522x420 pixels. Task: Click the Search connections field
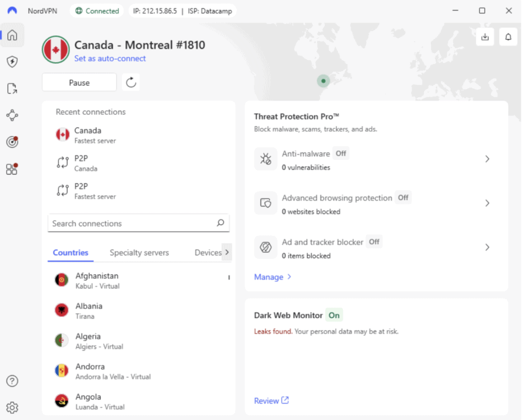tap(132, 223)
